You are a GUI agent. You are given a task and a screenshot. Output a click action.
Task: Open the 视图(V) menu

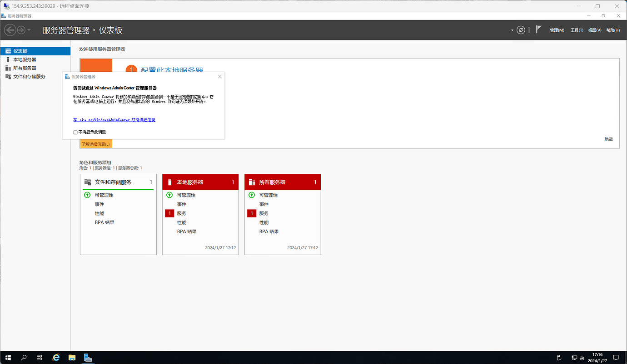click(x=594, y=30)
